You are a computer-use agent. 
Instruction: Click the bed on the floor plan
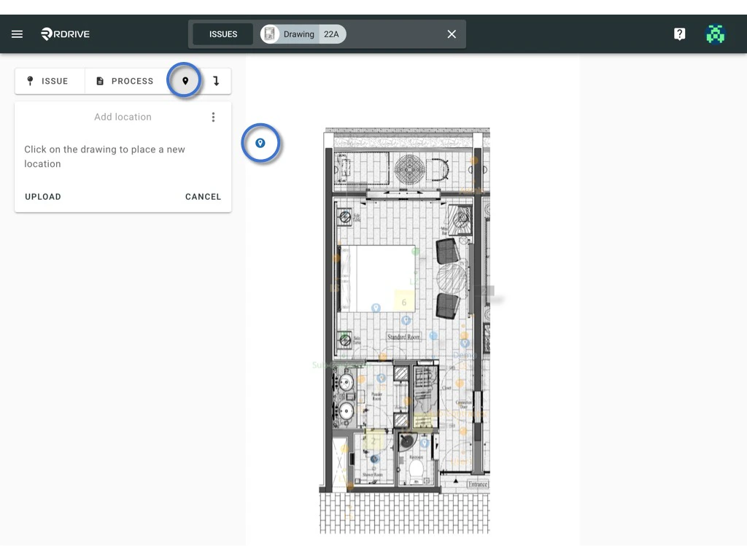(x=377, y=279)
